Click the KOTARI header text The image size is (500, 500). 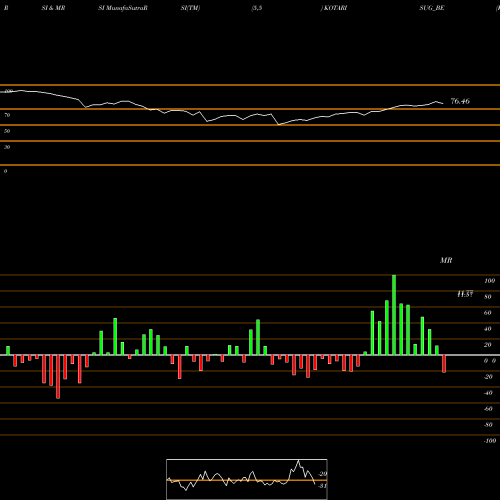335,8
